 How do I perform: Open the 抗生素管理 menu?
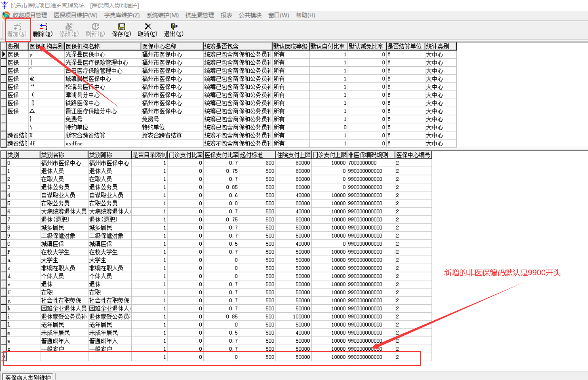coord(200,15)
